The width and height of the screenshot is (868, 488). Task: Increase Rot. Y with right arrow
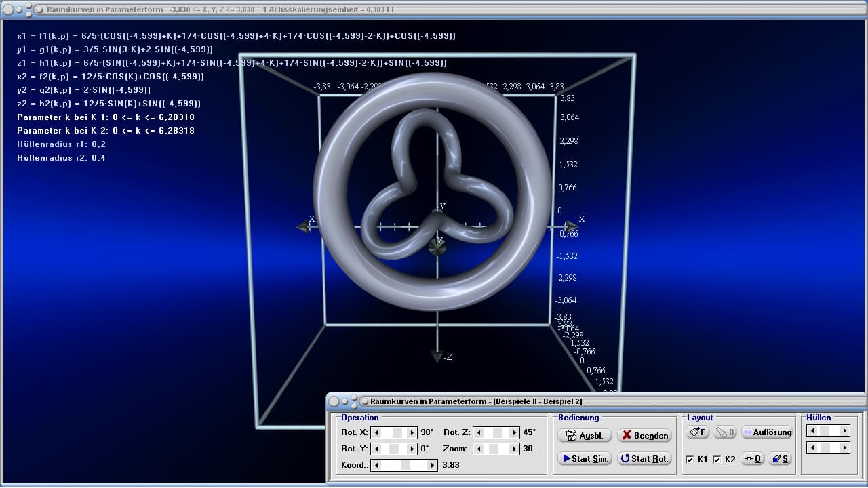pyautogui.click(x=412, y=449)
